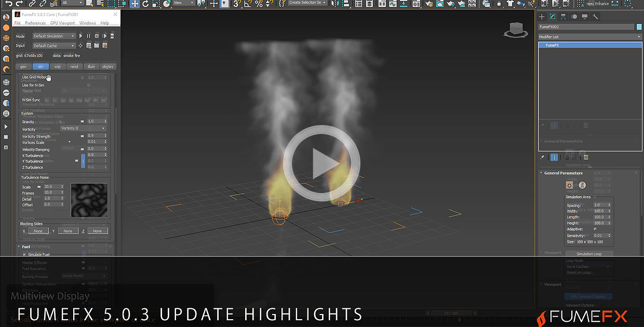Image resolution: width=644 pixels, height=327 pixels.
Task: Select the Unlink Selection tool
Action: point(43,4)
